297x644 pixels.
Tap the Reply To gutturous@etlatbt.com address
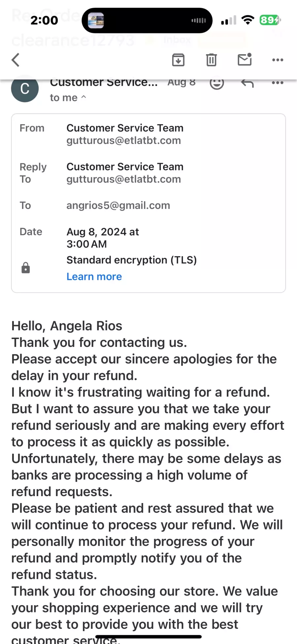coord(124,179)
